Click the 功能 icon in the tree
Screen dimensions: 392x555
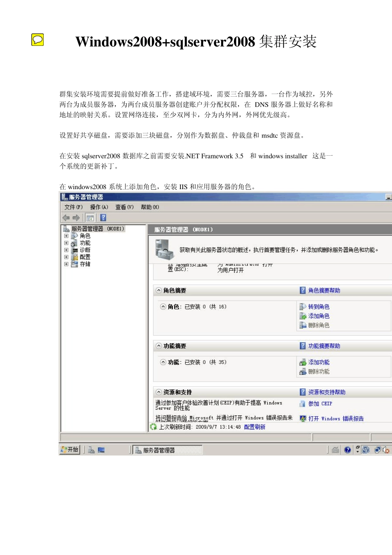(74, 243)
